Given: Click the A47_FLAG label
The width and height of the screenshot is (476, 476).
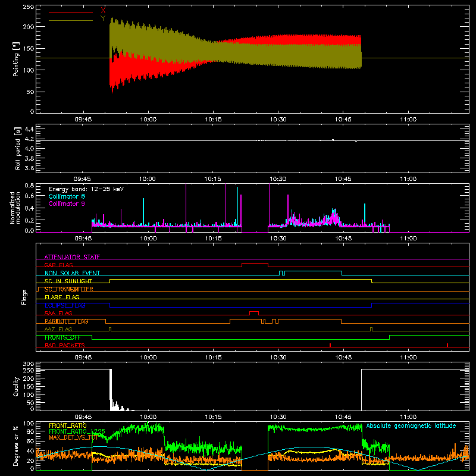Looking at the screenshot, I should [x=58, y=329].
